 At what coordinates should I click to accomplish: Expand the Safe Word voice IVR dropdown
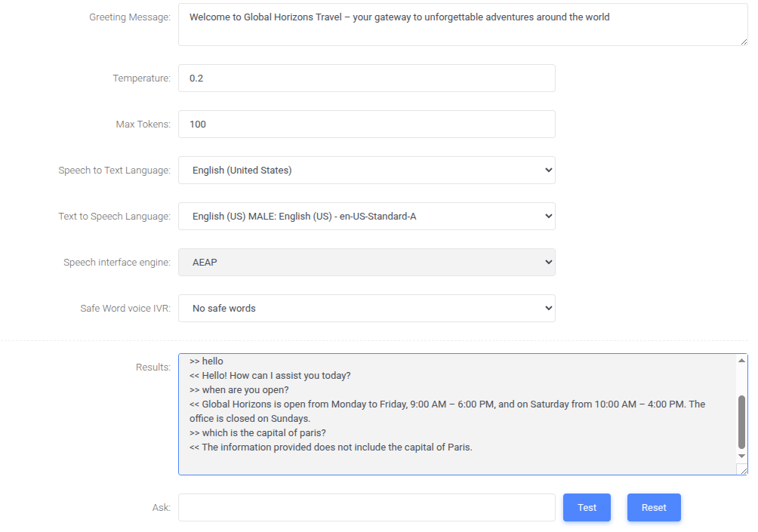366,309
